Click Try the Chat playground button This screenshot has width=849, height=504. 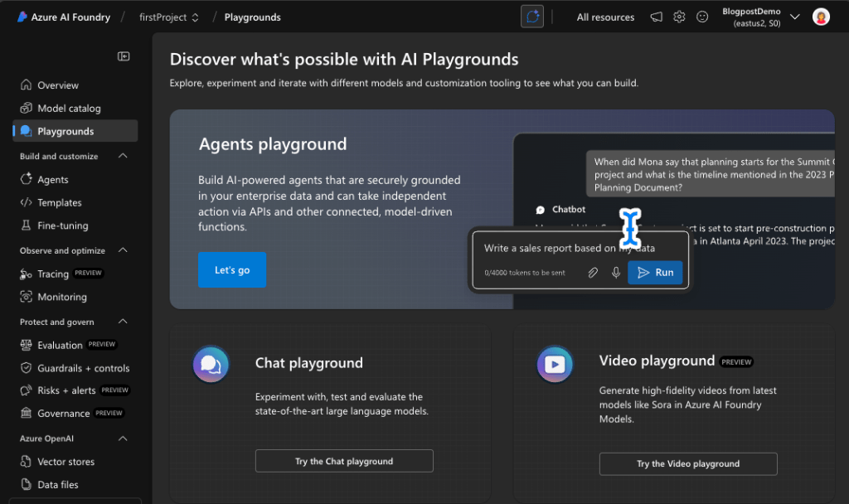(x=344, y=462)
